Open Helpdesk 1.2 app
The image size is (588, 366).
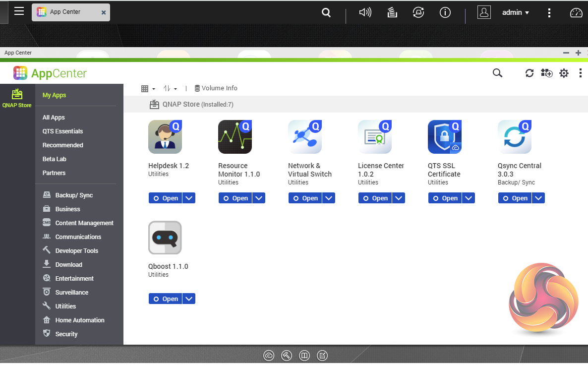coord(166,198)
